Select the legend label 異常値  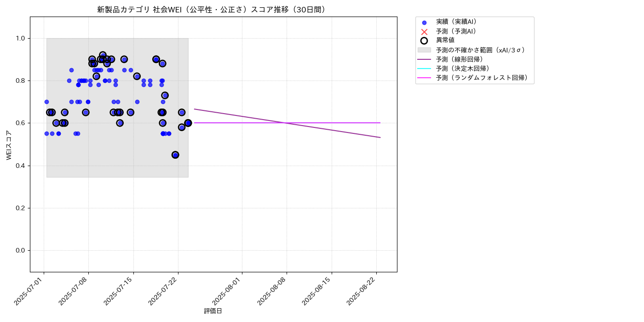click(x=445, y=40)
